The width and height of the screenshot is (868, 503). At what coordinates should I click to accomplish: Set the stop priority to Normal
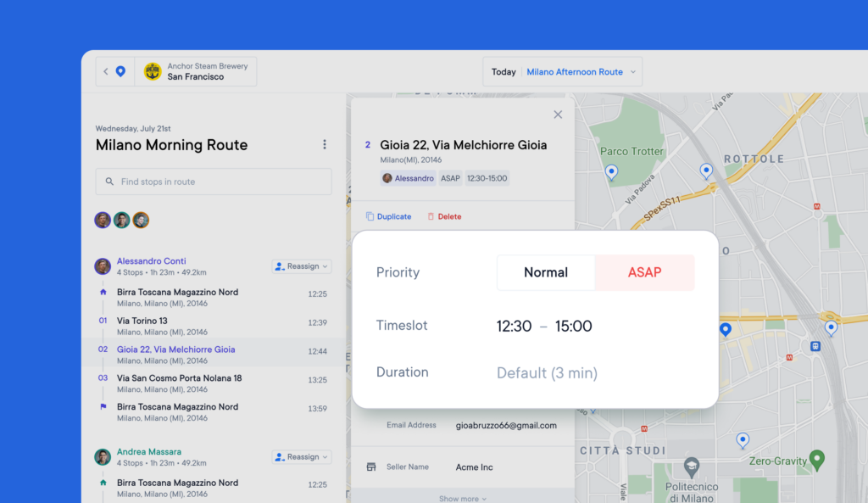545,272
